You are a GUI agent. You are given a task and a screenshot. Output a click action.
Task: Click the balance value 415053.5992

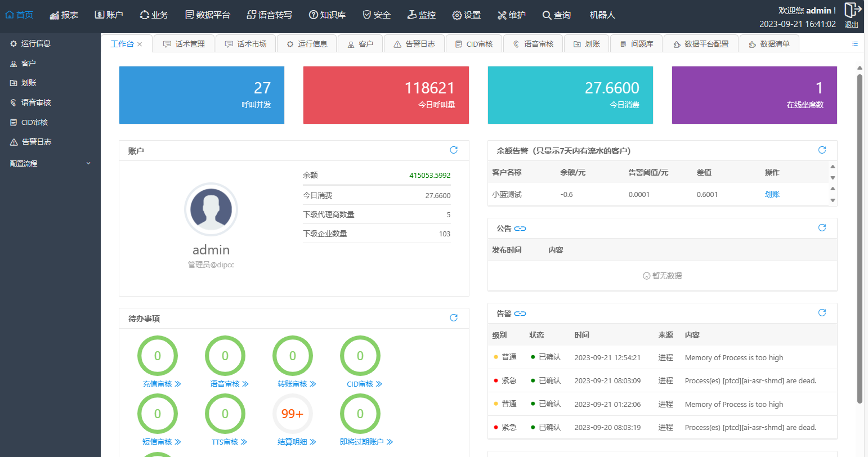point(430,175)
